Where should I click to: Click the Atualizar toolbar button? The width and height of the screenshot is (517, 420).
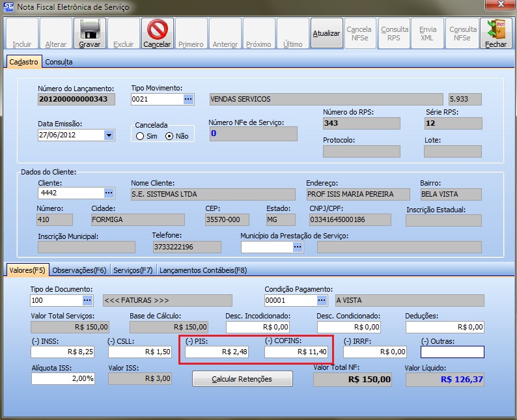point(326,33)
